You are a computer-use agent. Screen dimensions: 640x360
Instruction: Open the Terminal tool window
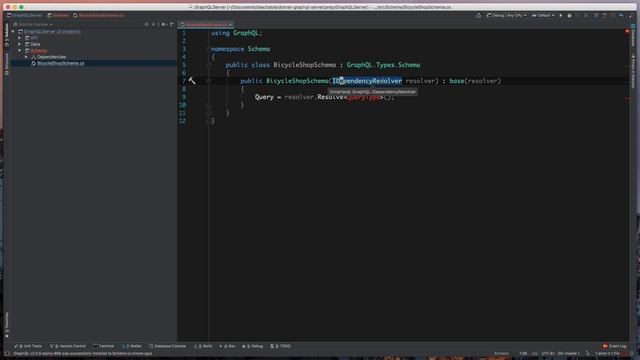(x=104, y=346)
